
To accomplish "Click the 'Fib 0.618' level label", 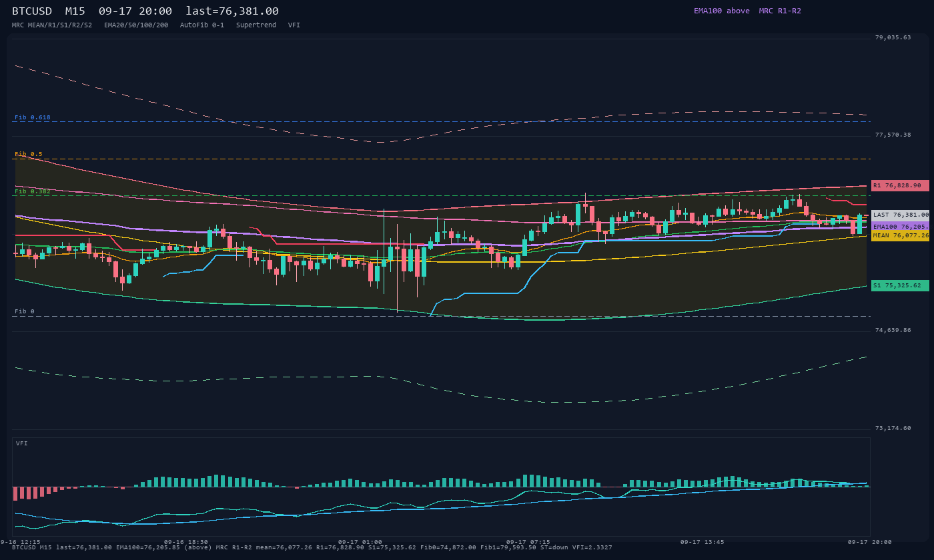I will [33, 117].
